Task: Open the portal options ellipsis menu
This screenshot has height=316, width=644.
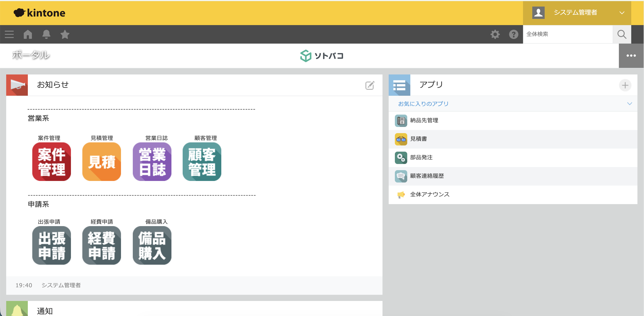Action: coord(631,56)
